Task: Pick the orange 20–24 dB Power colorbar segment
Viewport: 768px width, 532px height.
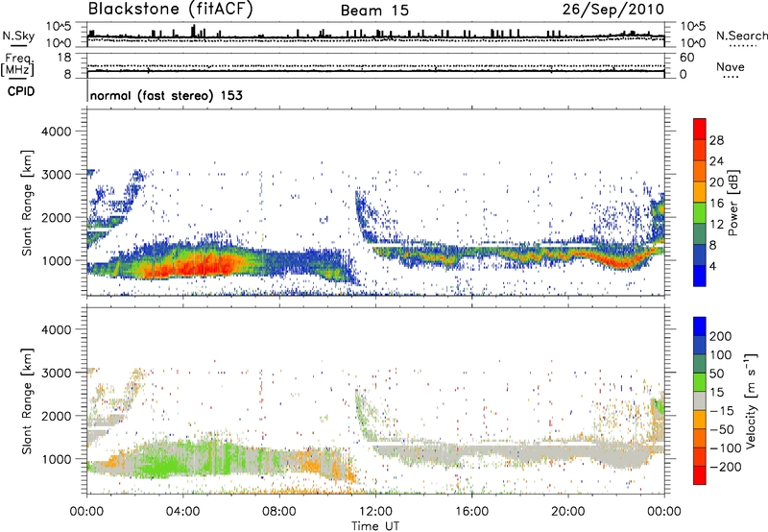Action: click(700, 172)
